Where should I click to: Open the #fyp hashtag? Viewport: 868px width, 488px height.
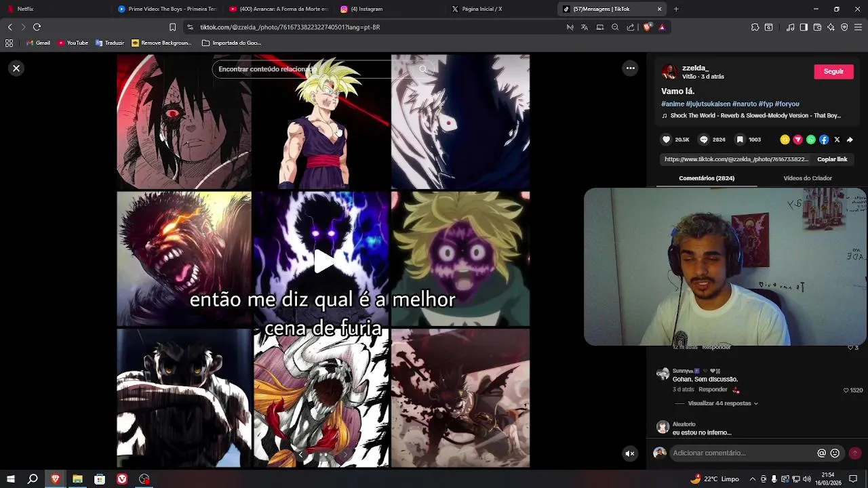[x=766, y=104]
